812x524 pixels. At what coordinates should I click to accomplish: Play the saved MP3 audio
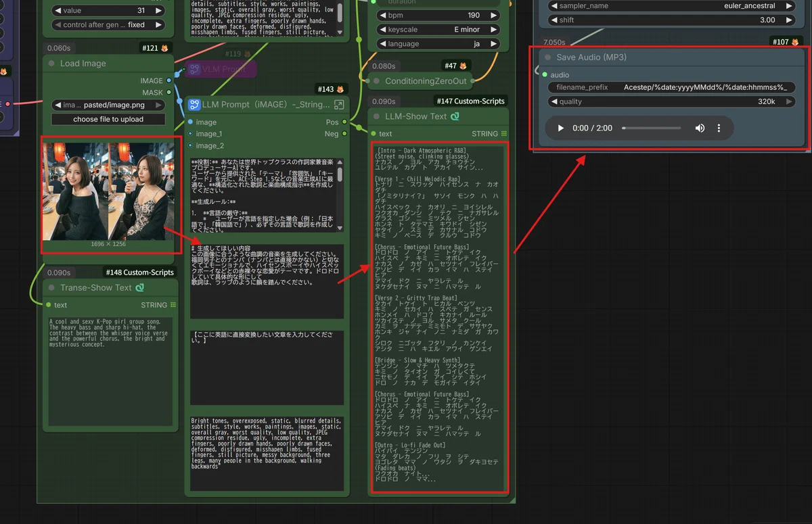pos(560,128)
